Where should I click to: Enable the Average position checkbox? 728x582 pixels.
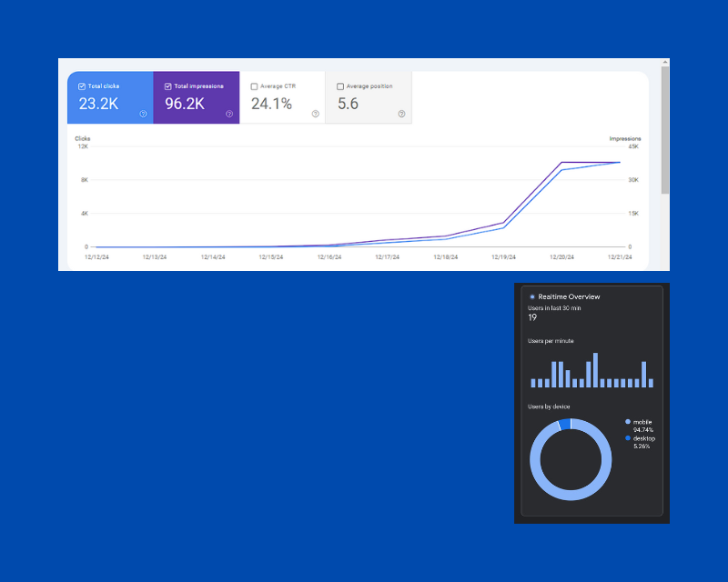click(340, 86)
